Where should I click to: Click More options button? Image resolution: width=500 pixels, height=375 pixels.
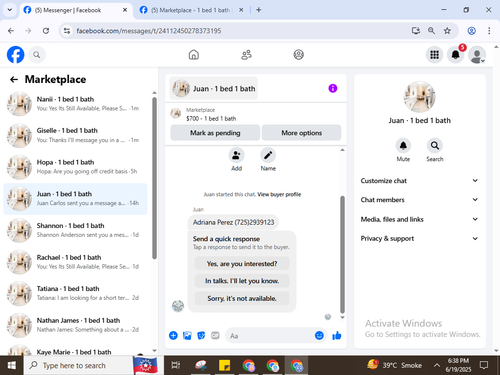(x=301, y=133)
